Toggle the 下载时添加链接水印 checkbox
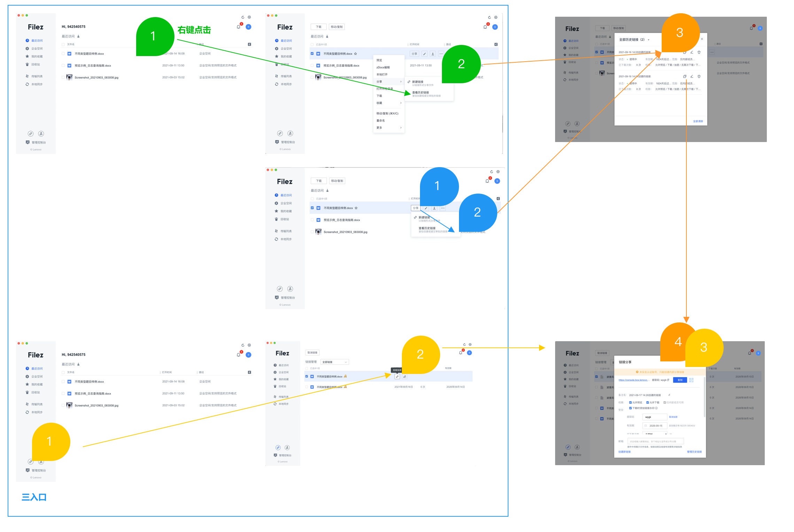This screenshot has width=794, height=532. 630,408
